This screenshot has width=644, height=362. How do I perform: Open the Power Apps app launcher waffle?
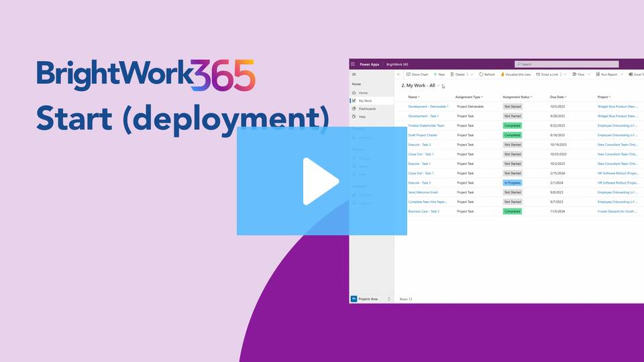coord(353,64)
